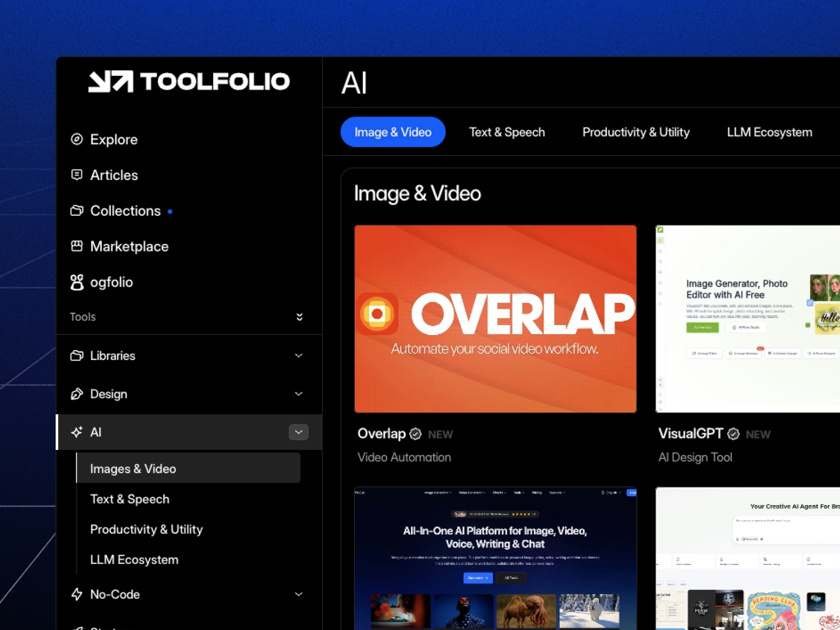Click the blue dot next to Collections
Image resolution: width=840 pixels, height=630 pixels.
pyautogui.click(x=170, y=212)
